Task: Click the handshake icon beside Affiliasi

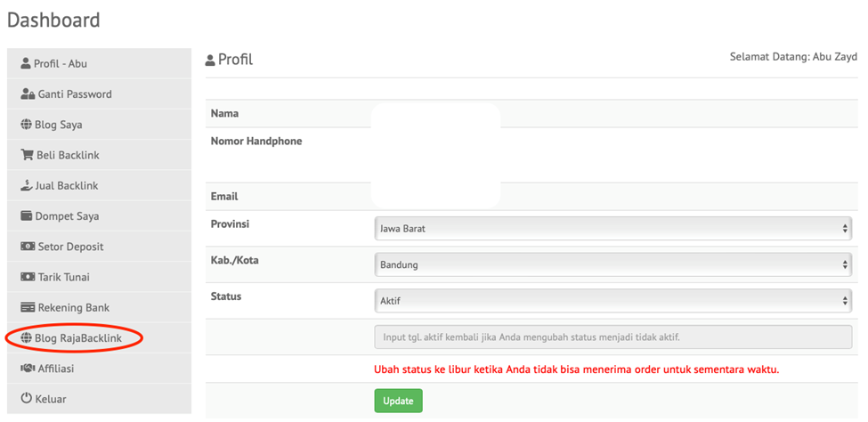Action: click(28, 369)
